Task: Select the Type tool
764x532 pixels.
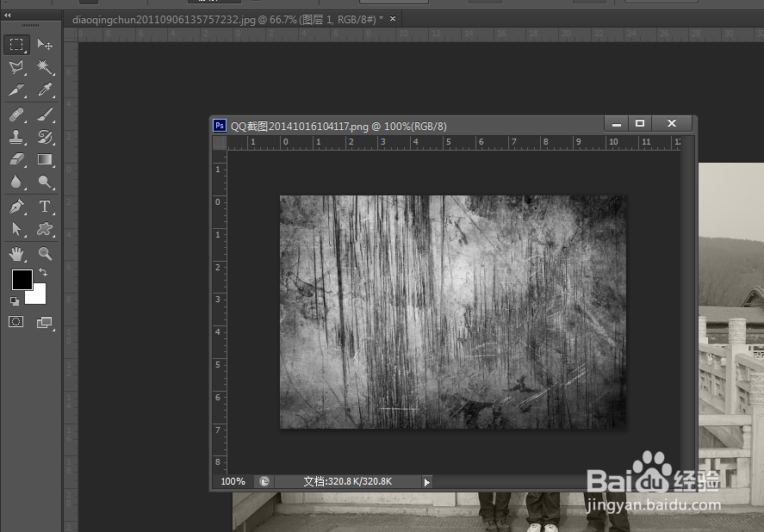Action: point(45,206)
